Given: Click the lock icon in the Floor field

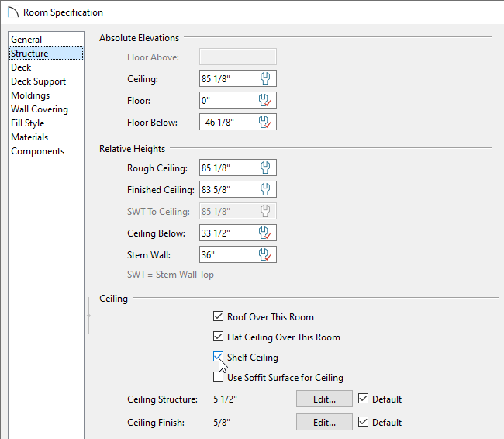Looking at the screenshot, I should coord(265,100).
